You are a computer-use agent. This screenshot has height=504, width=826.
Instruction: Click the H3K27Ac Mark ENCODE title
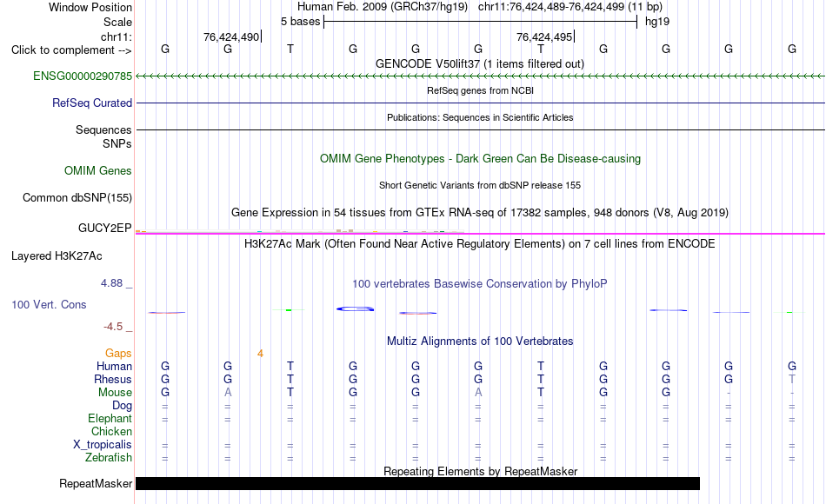[479, 244]
